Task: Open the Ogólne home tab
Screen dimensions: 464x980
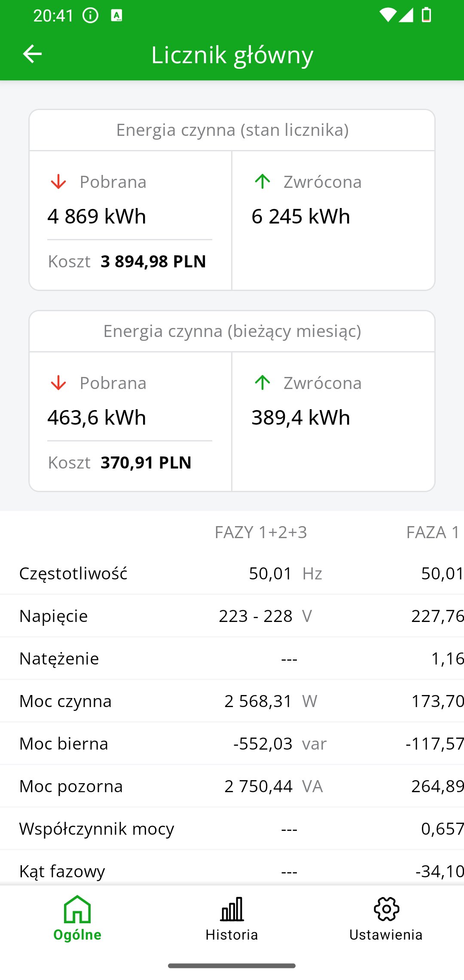Action: [77, 918]
